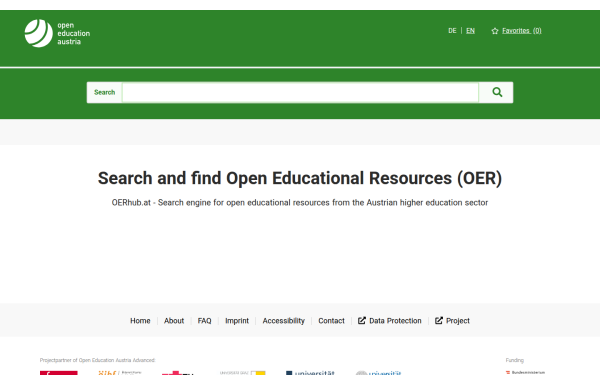Open the Data Protection text link

point(395,321)
